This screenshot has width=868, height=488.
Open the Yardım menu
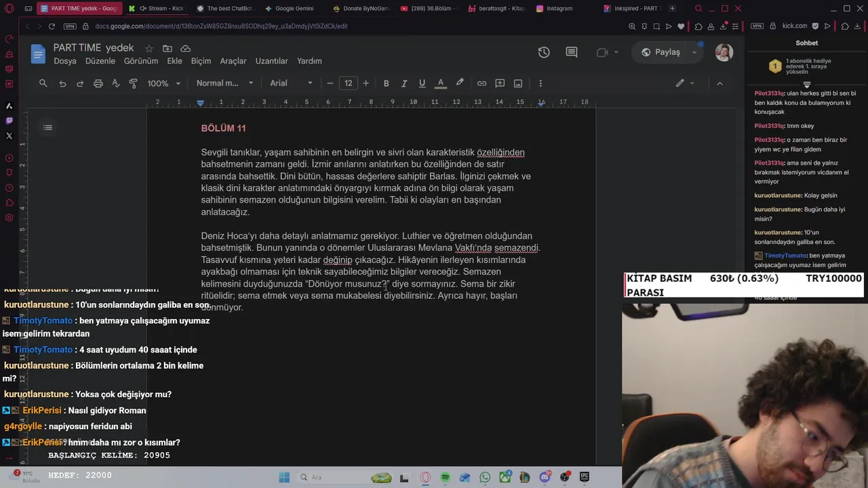[x=309, y=61]
